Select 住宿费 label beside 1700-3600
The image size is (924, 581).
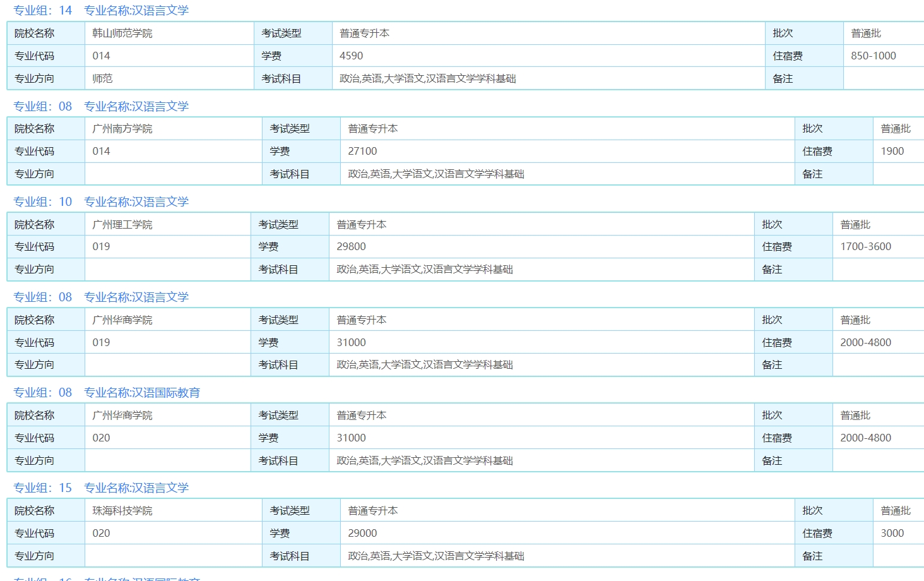[x=777, y=246]
